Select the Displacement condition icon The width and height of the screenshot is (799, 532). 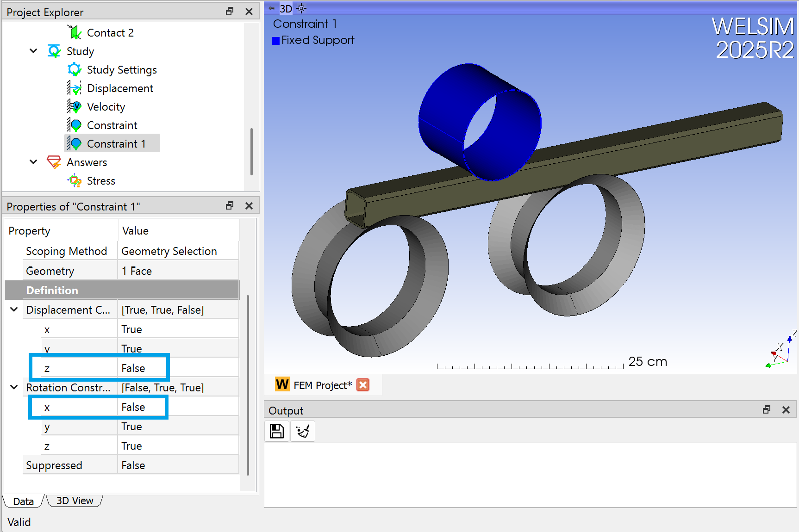tap(75, 88)
